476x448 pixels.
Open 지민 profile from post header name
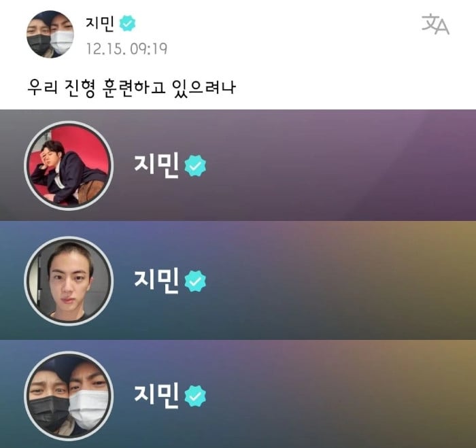click(100, 23)
